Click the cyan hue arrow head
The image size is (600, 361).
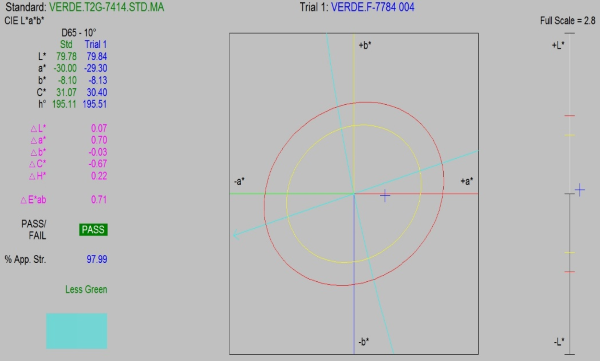click(236, 235)
